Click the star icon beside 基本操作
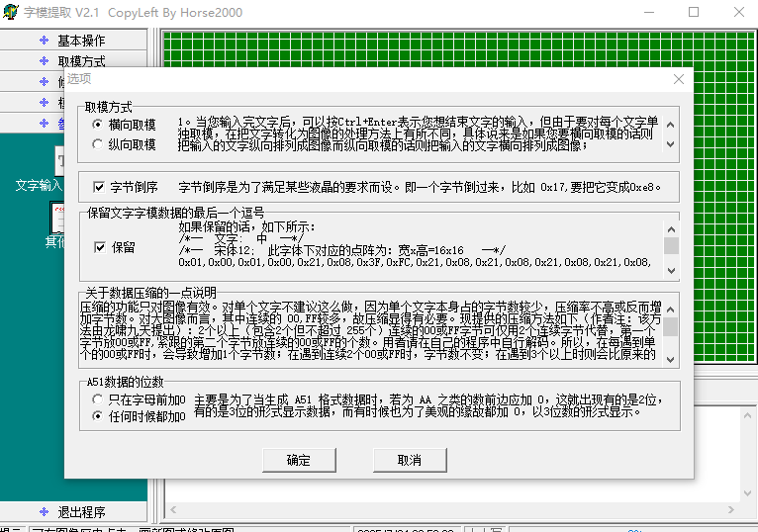 click(43, 41)
